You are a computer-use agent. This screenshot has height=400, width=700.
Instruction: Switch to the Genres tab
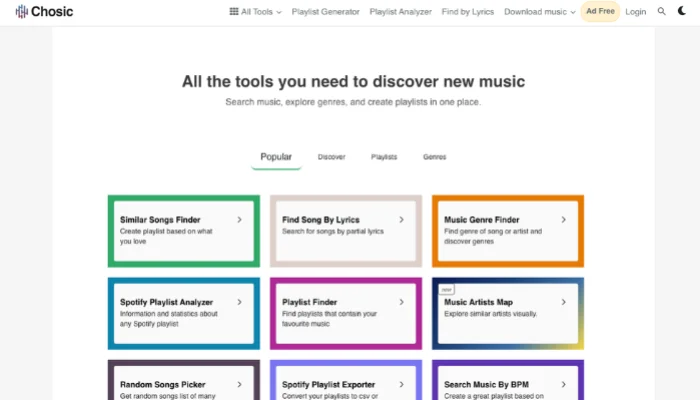click(434, 157)
